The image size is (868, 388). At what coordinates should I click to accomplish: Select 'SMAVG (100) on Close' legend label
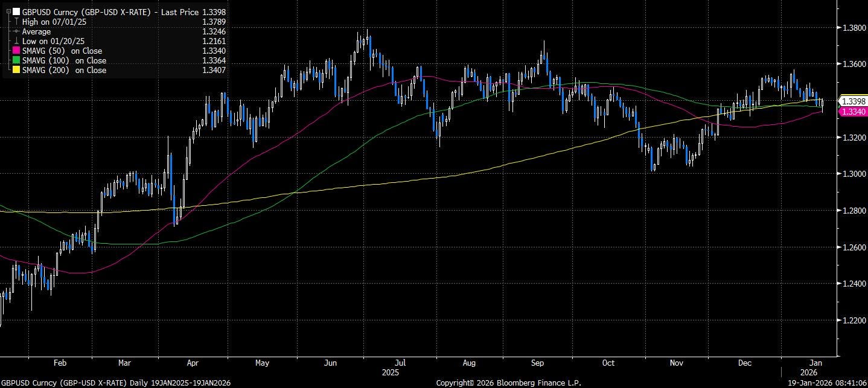pos(64,60)
